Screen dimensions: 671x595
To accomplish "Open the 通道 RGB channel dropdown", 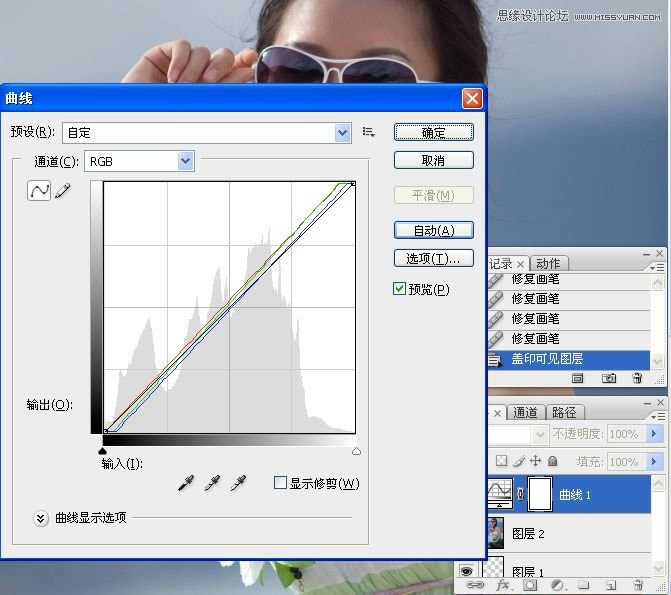I will pyautogui.click(x=185, y=161).
